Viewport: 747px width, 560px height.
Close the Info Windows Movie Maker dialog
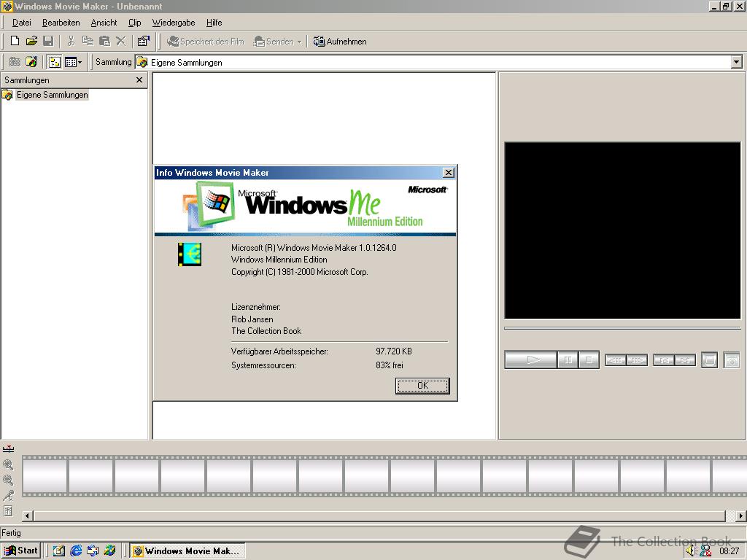[449, 172]
